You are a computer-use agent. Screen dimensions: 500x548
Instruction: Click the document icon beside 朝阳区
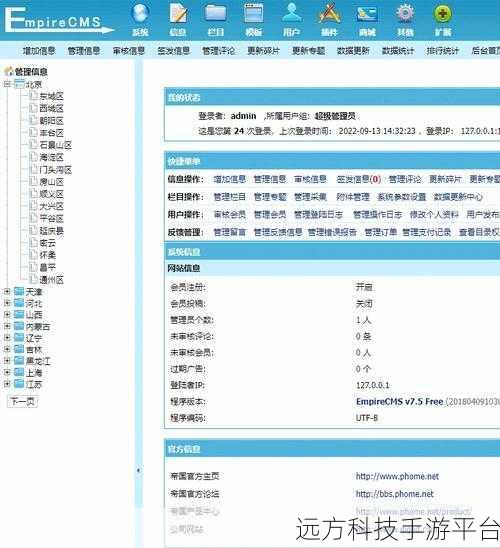[34, 120]
